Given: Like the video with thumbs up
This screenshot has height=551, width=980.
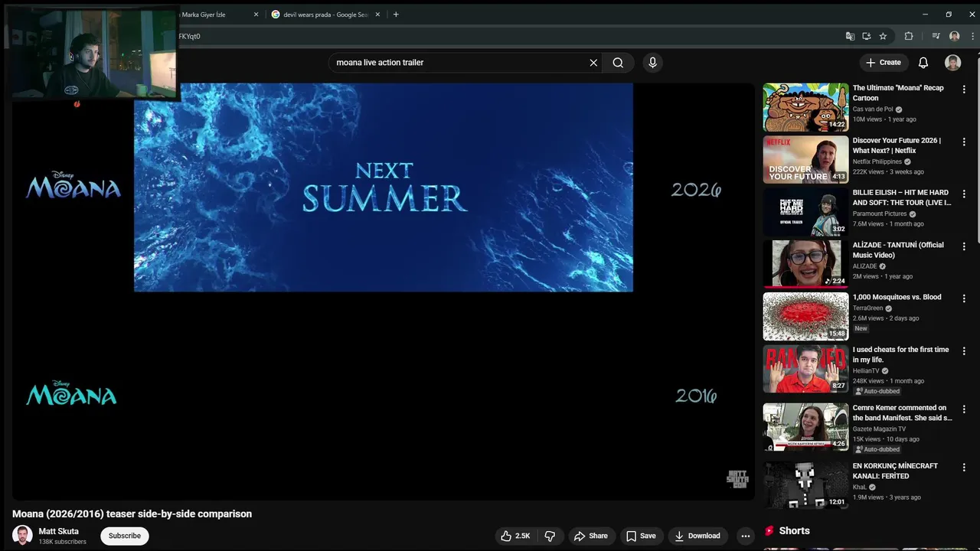Looking at the screenshot, I should [515, 536].
